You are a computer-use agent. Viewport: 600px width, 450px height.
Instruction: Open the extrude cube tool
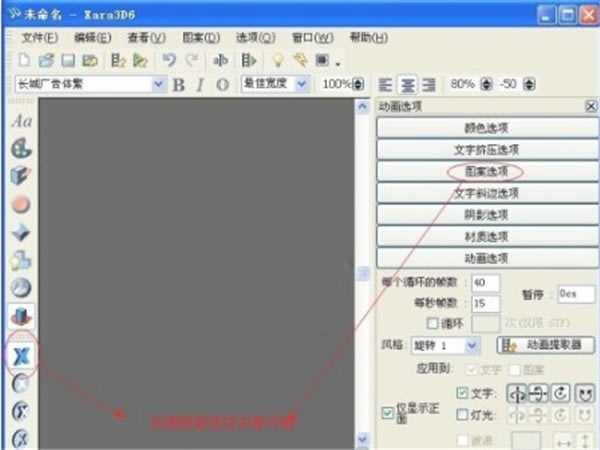21,176
